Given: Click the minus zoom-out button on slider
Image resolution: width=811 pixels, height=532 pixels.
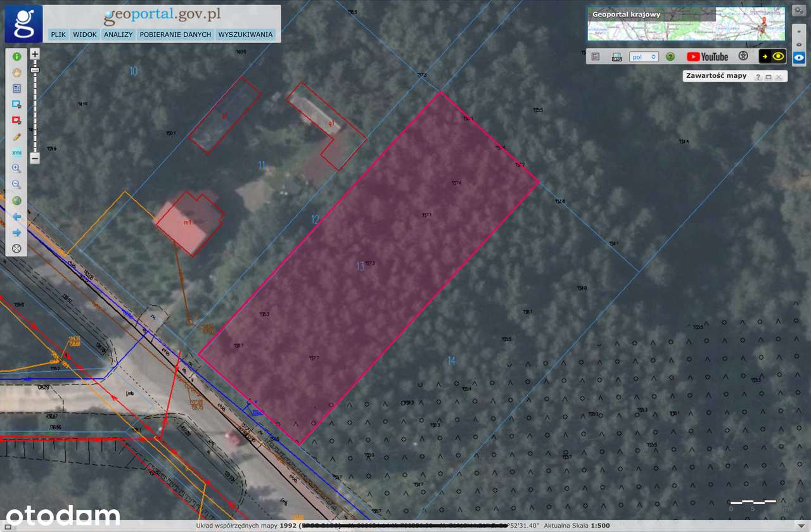Looking at the screenshot, I should [x=35, y=158].
